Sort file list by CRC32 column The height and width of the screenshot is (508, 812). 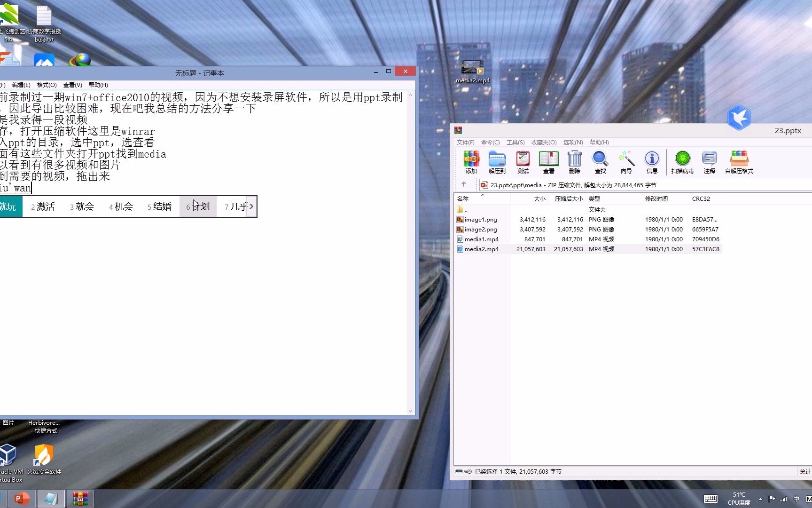705,199
